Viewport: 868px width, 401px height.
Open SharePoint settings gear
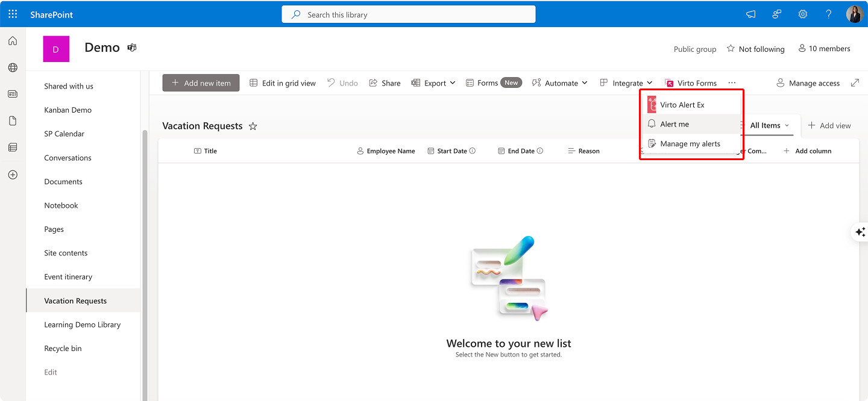(x=802, y=14)
